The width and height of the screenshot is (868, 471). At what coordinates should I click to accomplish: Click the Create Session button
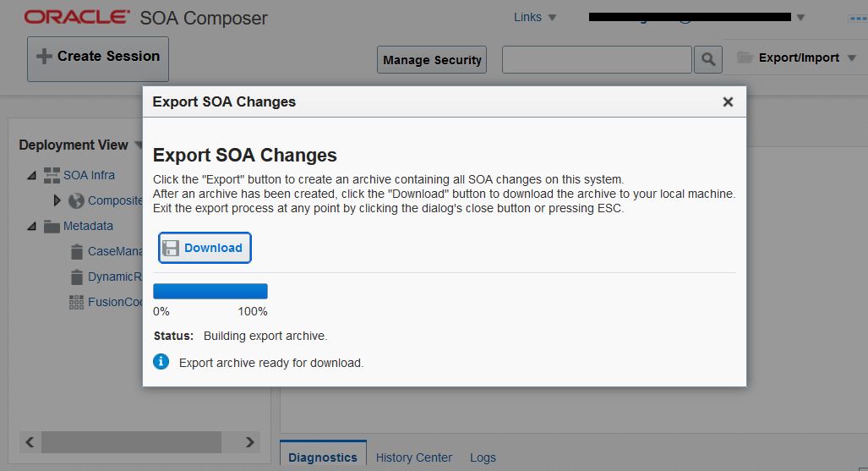coord(98,58)
